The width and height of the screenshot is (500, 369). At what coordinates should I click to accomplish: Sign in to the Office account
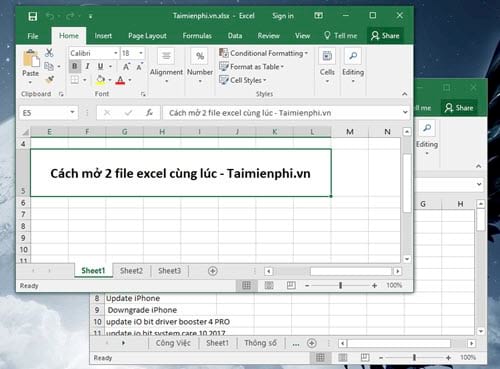point(283,16)
